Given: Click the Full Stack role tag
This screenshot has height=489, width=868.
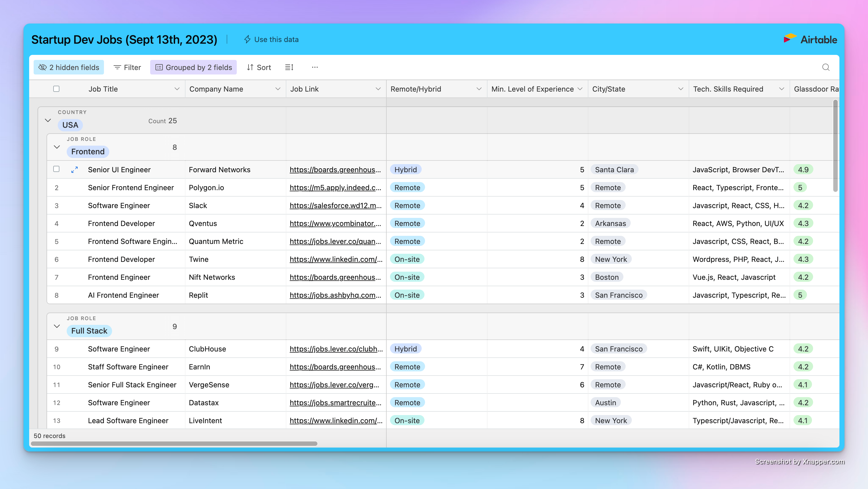Looking at the screenshot, I should tap(89, 331).
